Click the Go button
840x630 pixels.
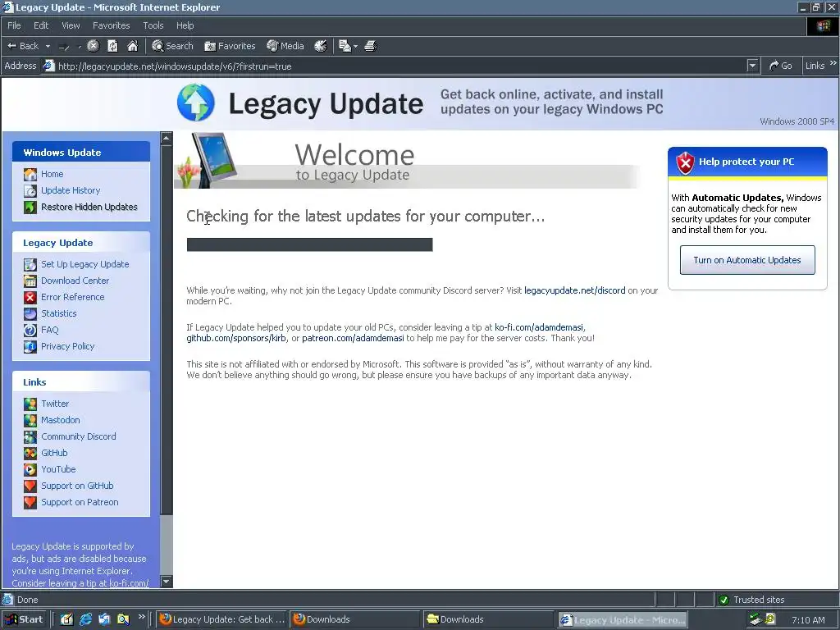(x=780, y=66)
